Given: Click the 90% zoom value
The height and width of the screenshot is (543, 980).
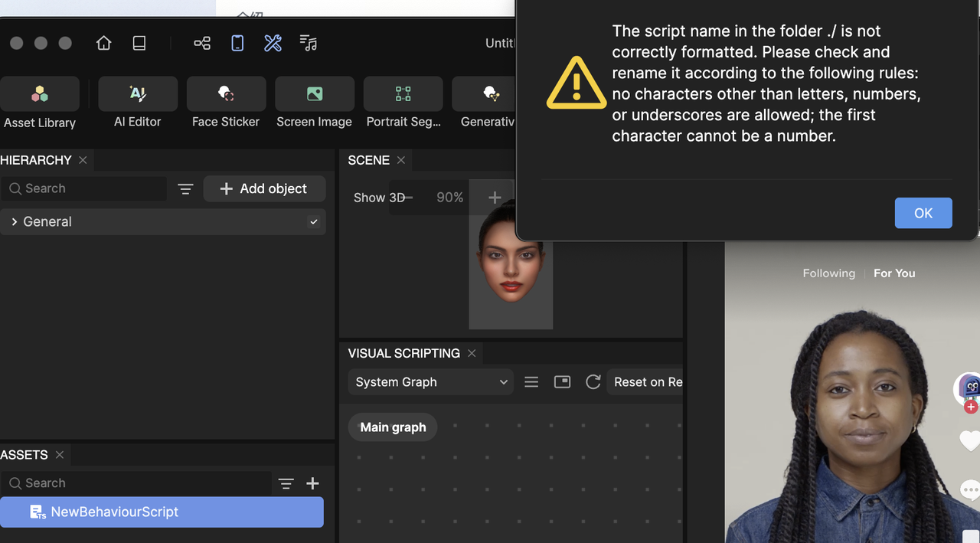Looking at the screenshot, I should (x=450, y=198).
